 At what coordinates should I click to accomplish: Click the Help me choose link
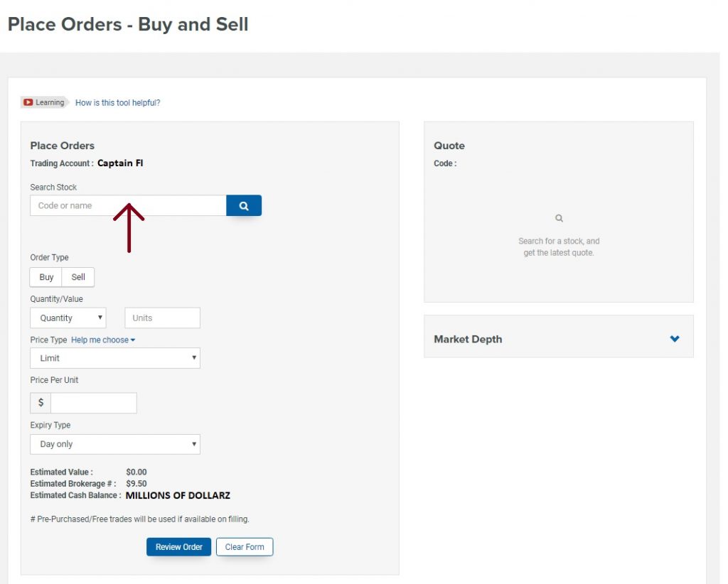[x=100, y=340]
